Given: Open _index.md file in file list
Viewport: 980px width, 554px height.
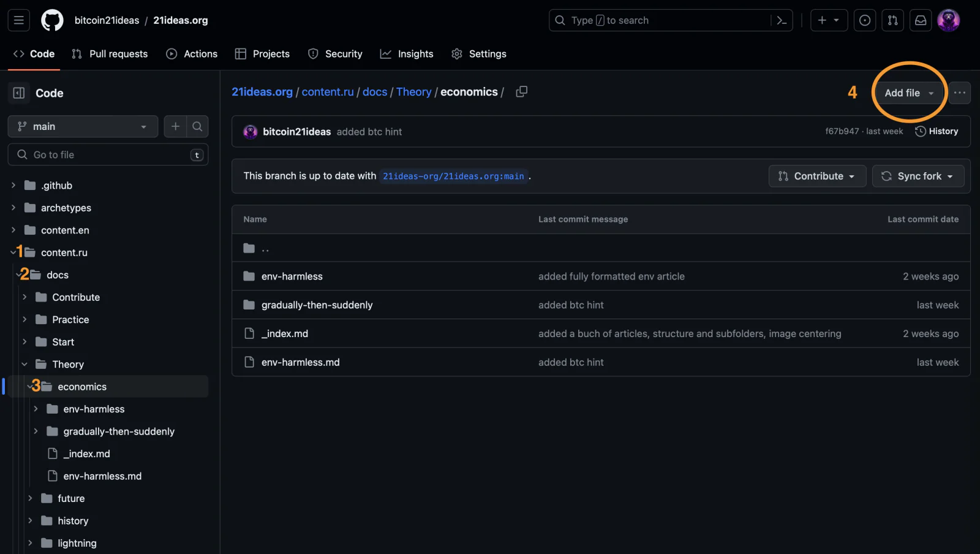Looking at the screenshot, I should tap(285, 333).
